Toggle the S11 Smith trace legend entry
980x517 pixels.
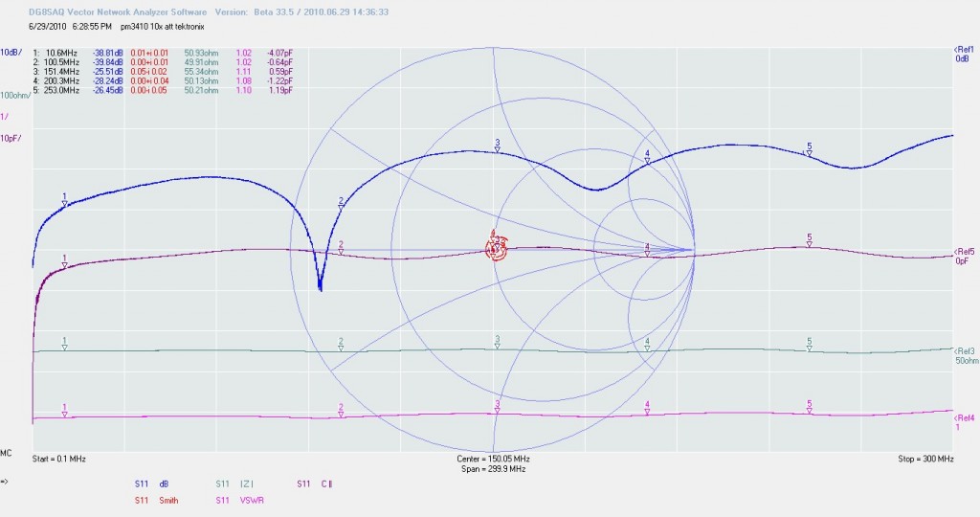tap(154, 499)
